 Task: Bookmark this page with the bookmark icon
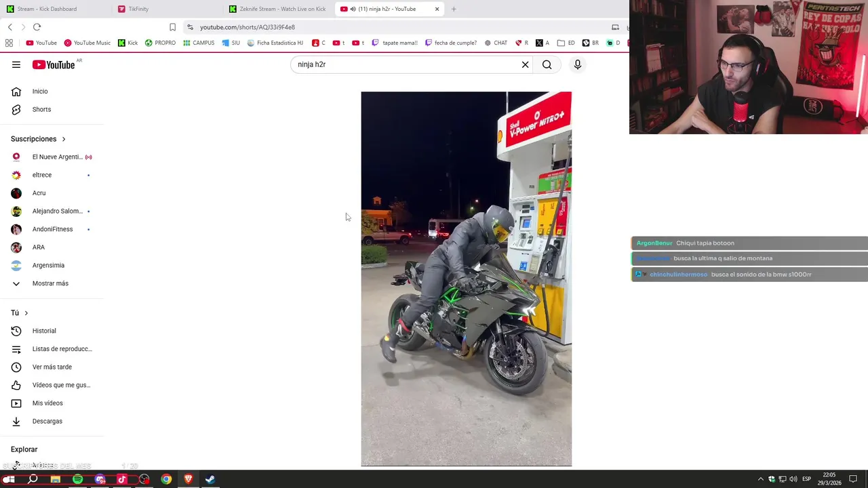tap(172, 27)
